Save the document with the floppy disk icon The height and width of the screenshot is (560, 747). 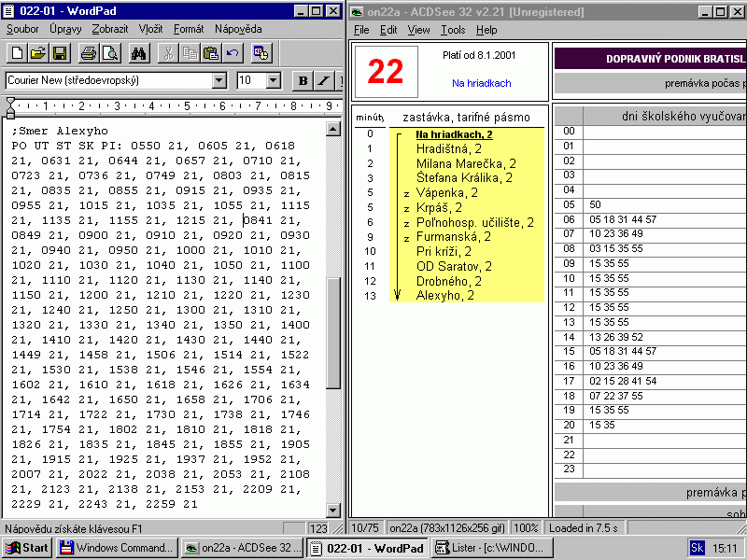60,53
